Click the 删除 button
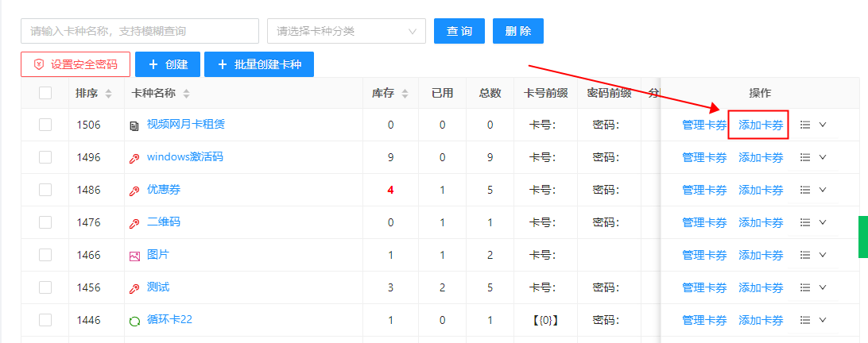The width and height of the screenshot is (868, 343). coord(518,31)
